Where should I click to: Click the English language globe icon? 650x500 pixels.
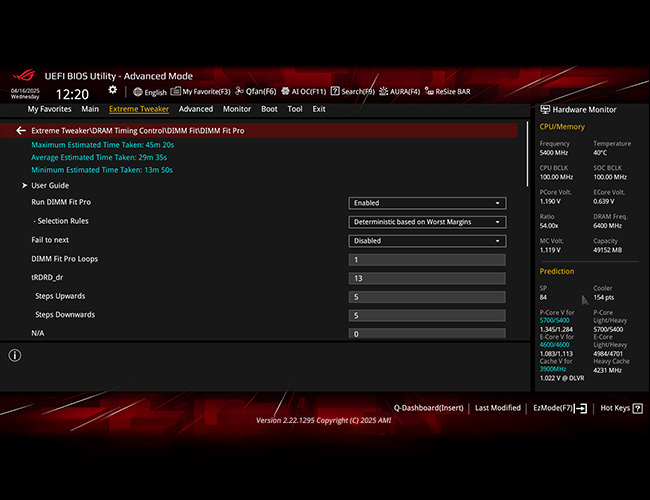(138, 92)
